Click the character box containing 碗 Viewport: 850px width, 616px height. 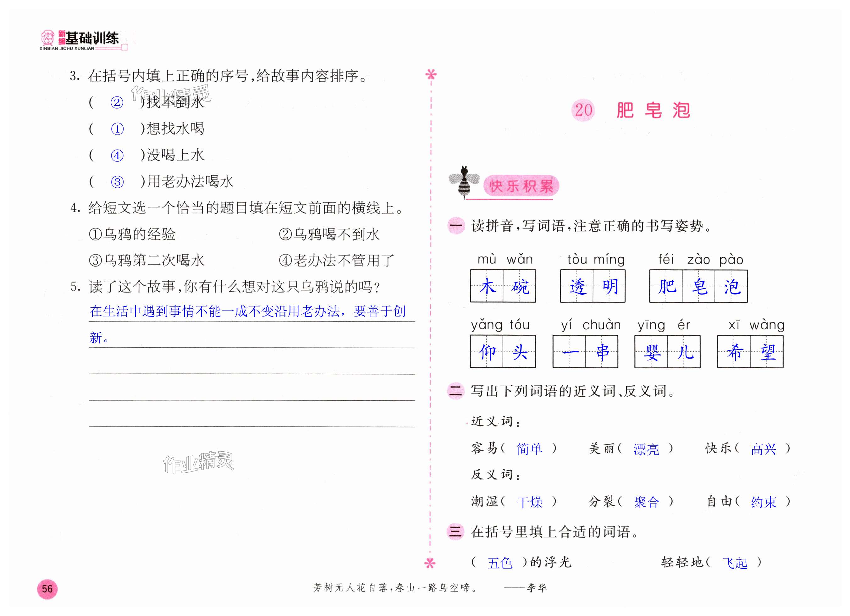tap(519, 286)
